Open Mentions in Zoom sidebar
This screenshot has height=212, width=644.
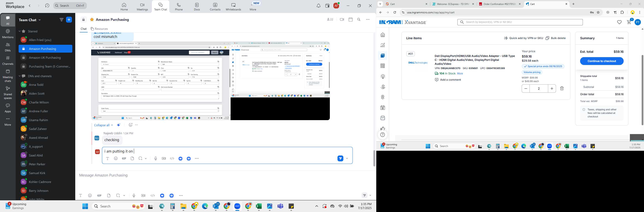click(8, 34)
